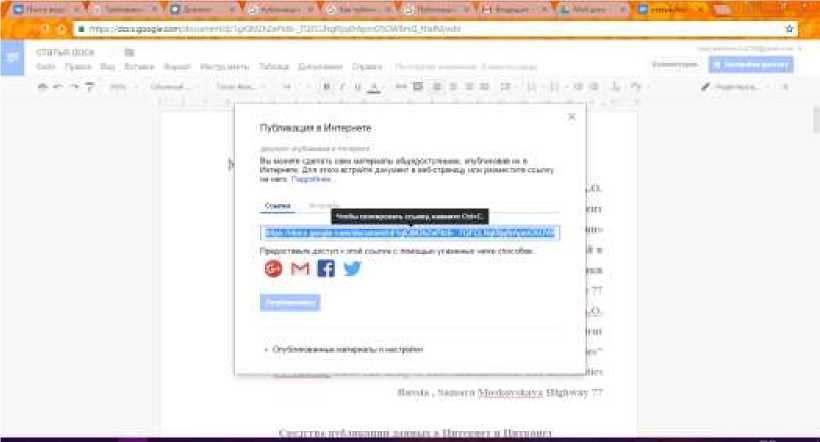Image resolution: width=820 pixels, height=442 pixels.
Task: Click the increase indent icon
Action: point(594,87)
